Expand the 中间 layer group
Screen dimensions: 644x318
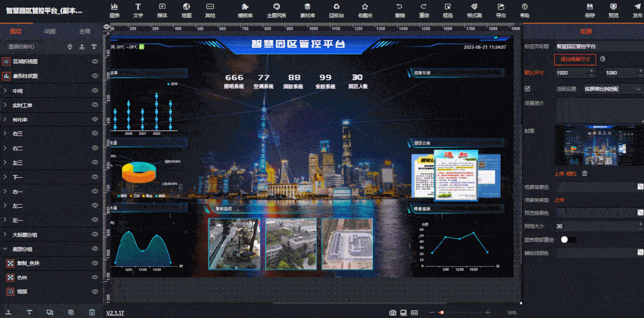[x=5, y=91]
